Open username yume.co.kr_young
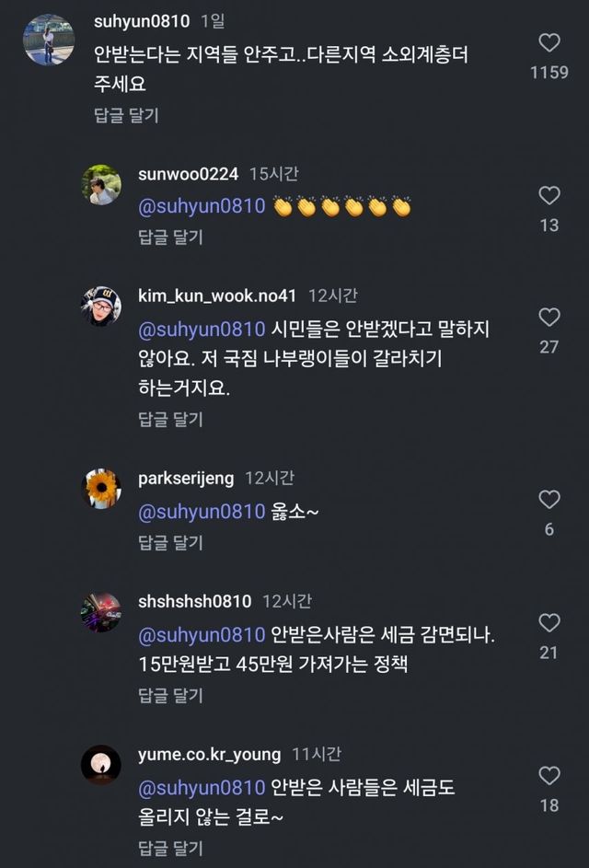This screenshot has height=868, width=589. (x=209, y=755)
